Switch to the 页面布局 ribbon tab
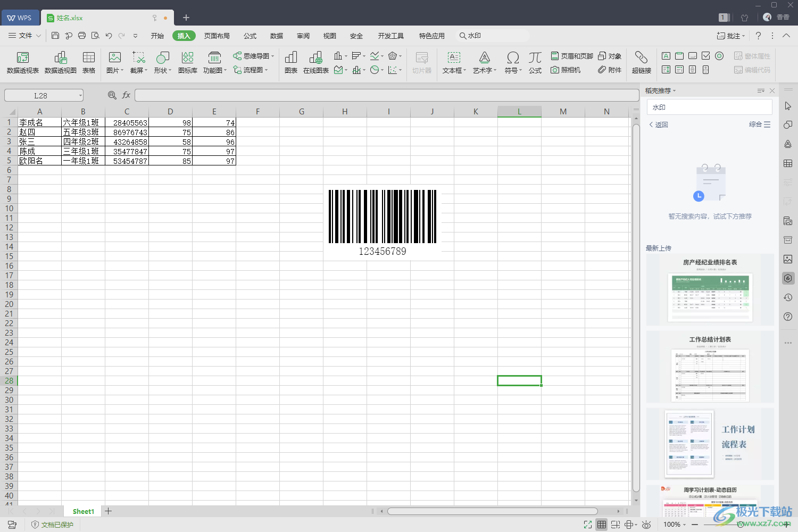The image size is (798, 532). (217, 36)
